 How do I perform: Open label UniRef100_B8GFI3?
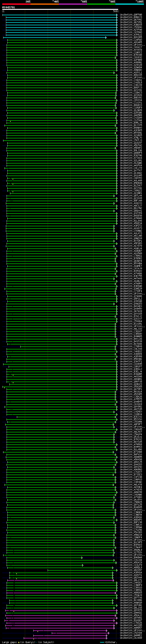[x=131, y=87]
